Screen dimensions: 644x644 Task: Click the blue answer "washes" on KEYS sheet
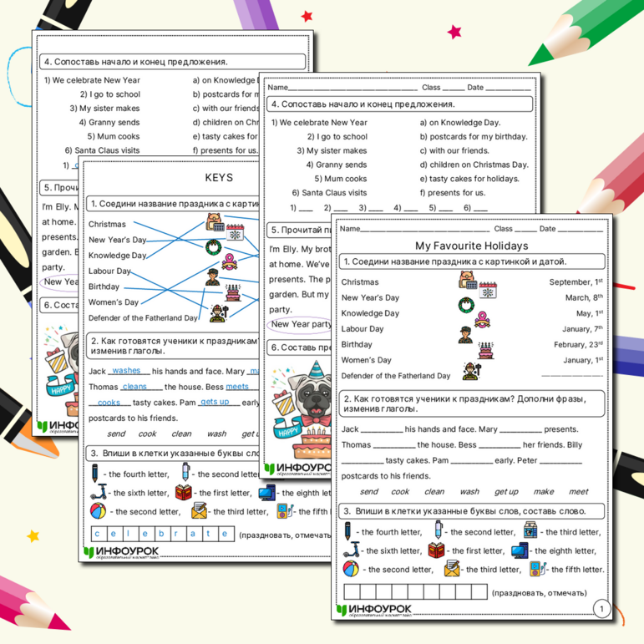(126, 370)
